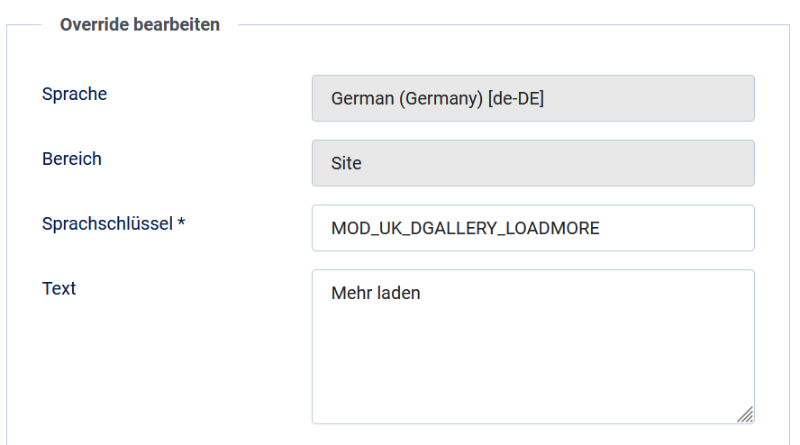Click the "Bereich" label
This screenshot has height=445, width=800.
click(x=72, y=158)
